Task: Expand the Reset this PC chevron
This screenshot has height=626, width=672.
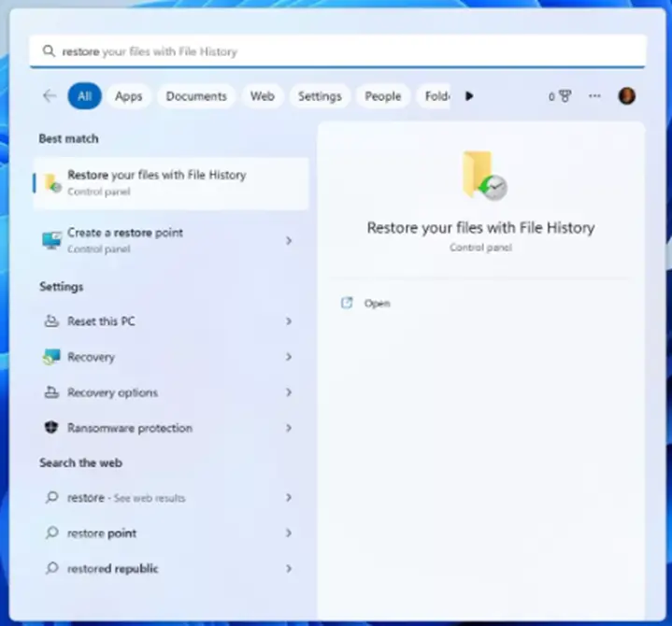Action: 289,321
